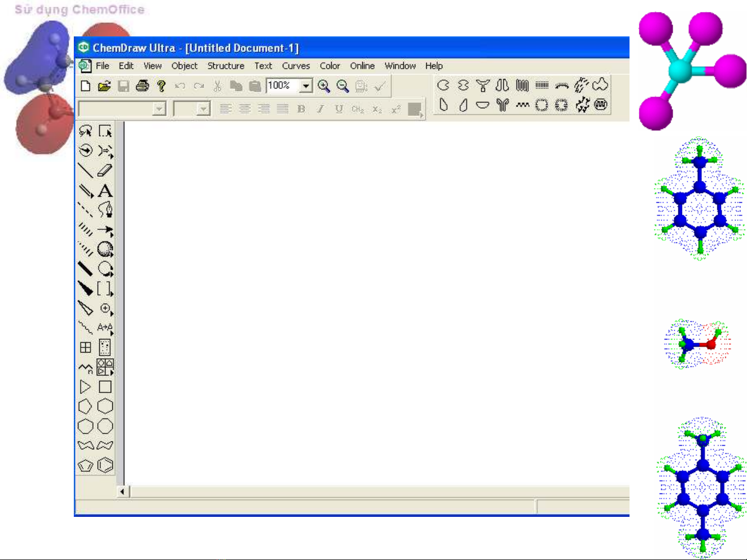Viewport: 747px width, 560px height.
Task: Toggle justified text alignment
Action: point(282,109)
